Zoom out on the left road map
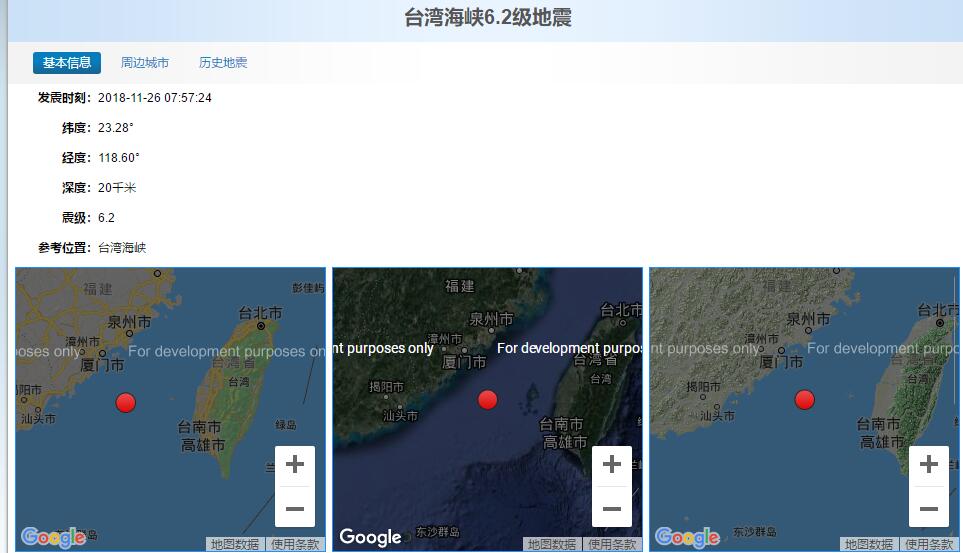963x553 pixels. pyautogui.click(x=294, y=508)
